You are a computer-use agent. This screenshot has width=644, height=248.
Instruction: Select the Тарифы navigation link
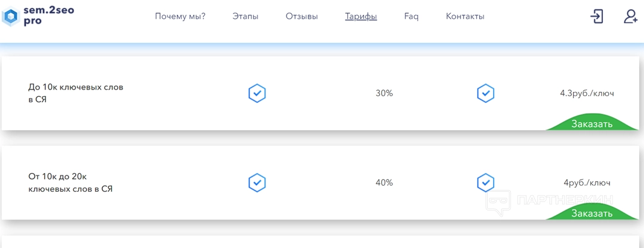[361, 16]
